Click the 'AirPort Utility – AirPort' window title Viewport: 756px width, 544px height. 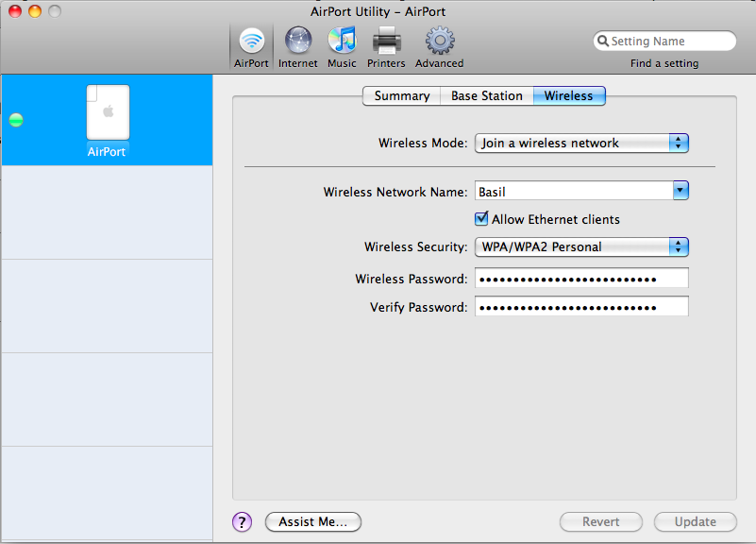pos(378,11)
